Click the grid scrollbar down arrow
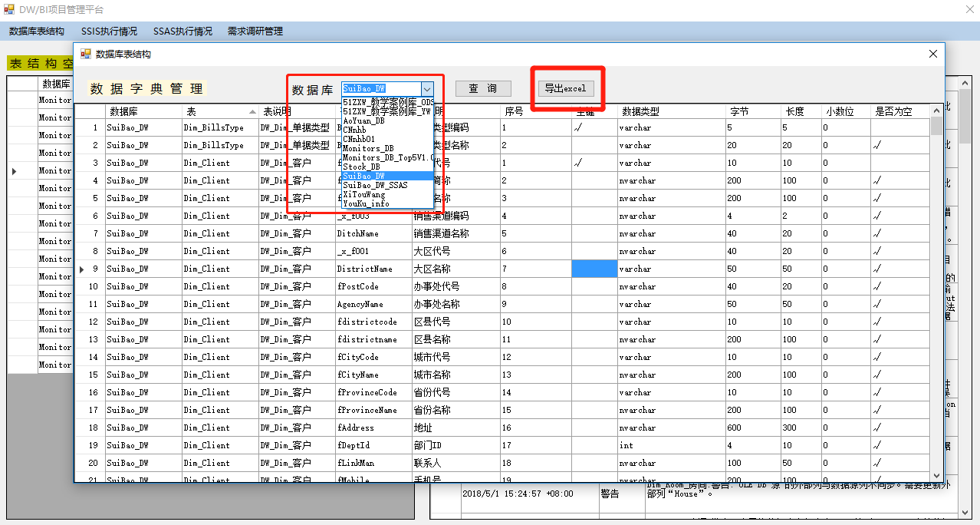Screen dimensions: 980x525 pyautogui.click(x=936, y=475)
